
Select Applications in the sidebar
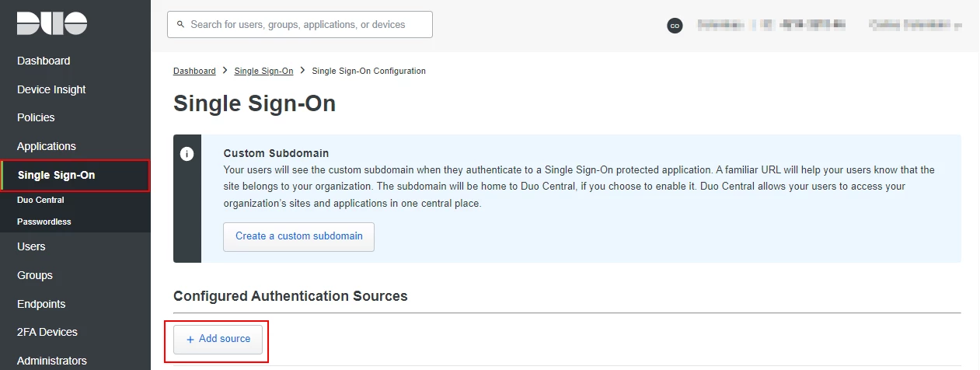[x=47, y=146]
